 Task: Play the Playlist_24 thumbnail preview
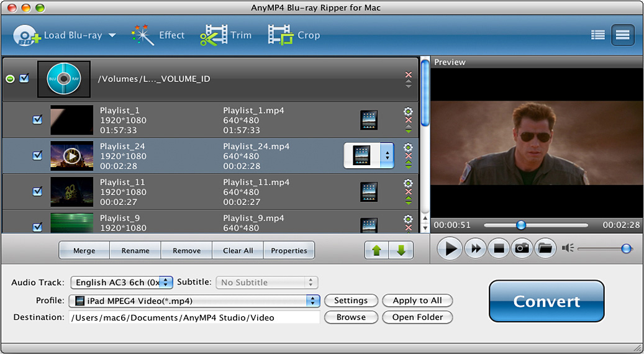72,156
